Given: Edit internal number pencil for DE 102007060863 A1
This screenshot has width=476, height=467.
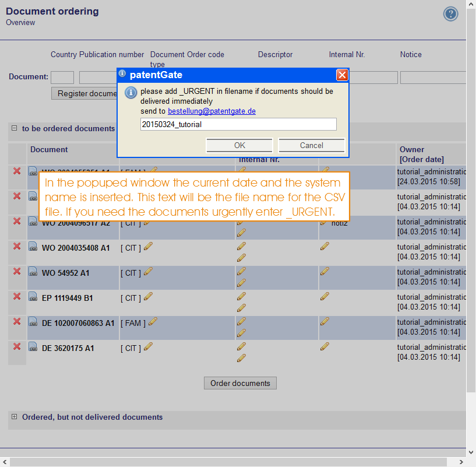Looking at the screenshot, I should [x=241, y=333].
